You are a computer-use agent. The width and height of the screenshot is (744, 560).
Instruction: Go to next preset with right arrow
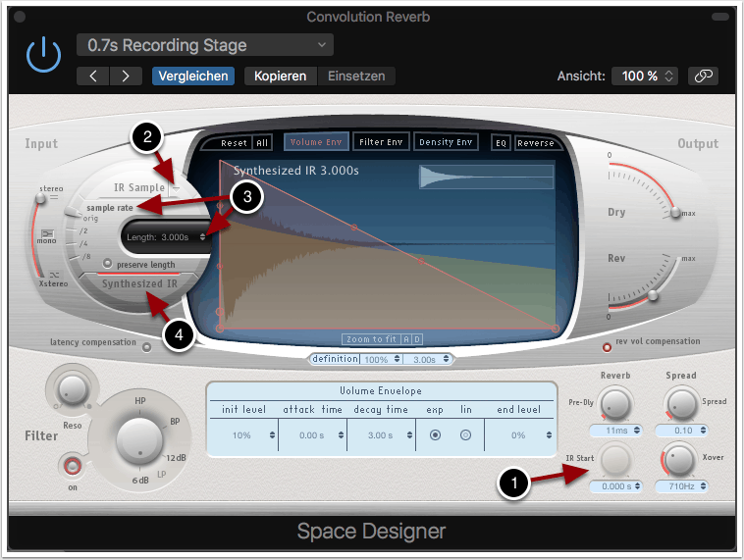(x=125, y=76)
